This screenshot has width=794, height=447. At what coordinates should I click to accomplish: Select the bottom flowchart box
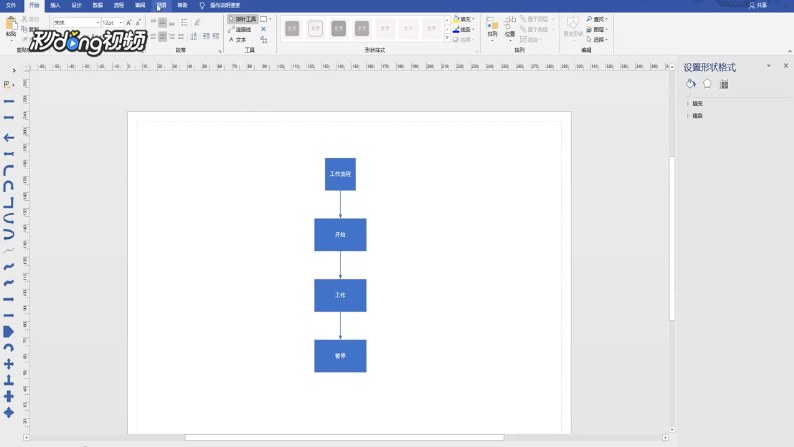(x=340, y=356)
